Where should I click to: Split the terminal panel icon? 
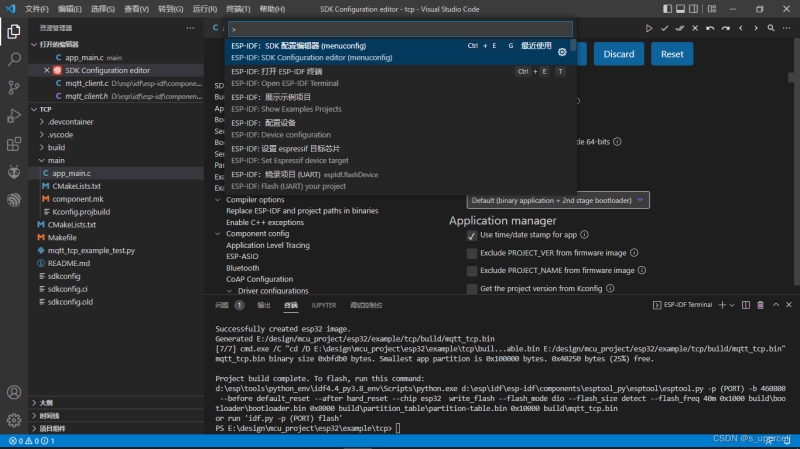point(745,305)
